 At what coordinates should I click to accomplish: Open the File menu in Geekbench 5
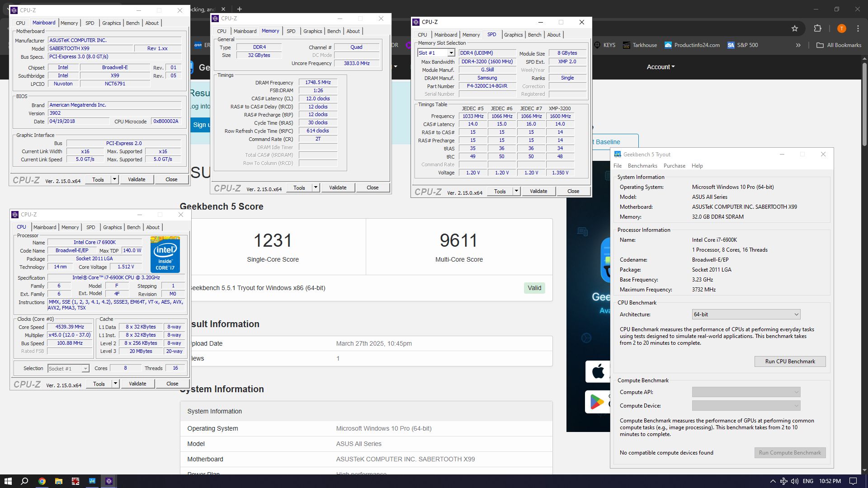(x=618, y=166)
